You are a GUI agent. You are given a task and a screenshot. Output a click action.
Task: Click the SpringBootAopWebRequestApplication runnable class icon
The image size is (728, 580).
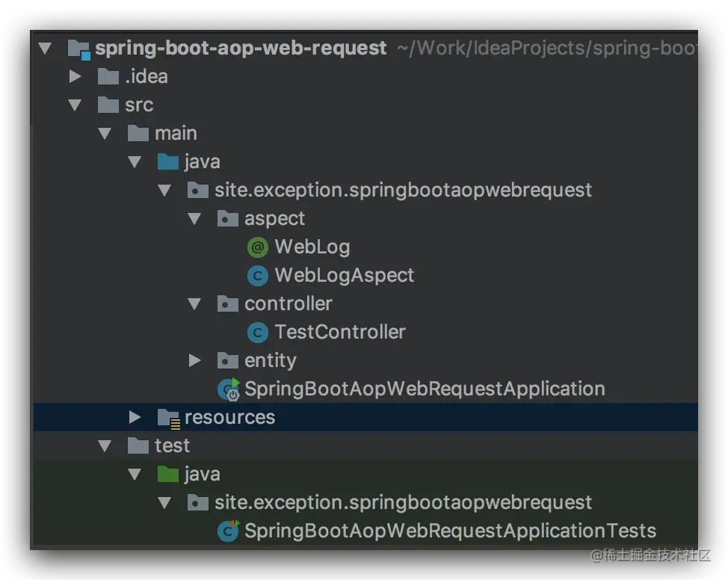tap(229, 389)
